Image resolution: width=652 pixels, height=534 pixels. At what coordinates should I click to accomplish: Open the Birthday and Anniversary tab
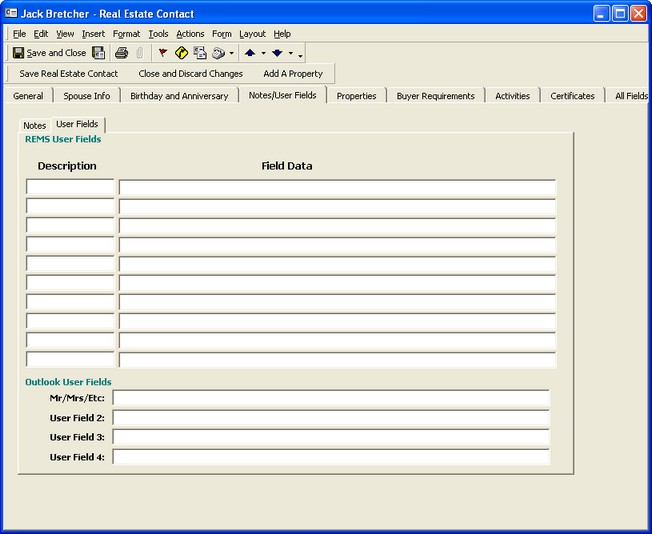click(x=179, y=96)
